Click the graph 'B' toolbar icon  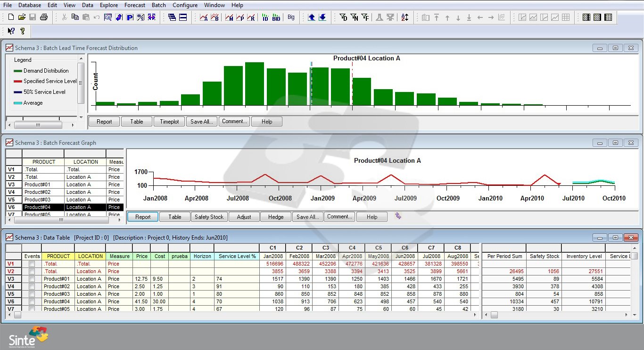click(x=215, y=17)
